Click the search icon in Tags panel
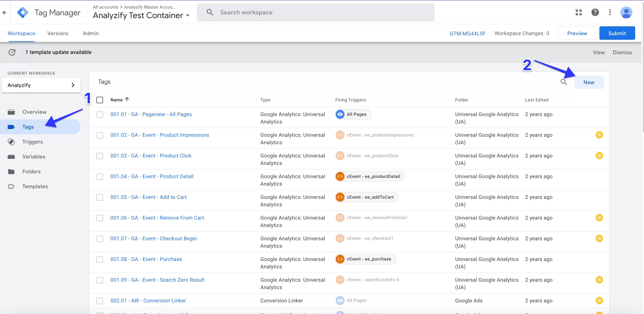This screenshot has width=644, height=314. [x=564, y=82]
